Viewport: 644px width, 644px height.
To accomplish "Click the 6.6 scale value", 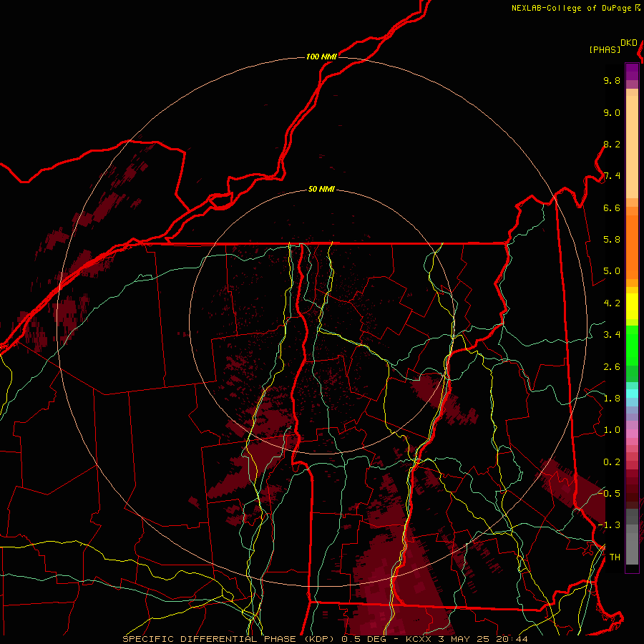I will click(612, 208).
